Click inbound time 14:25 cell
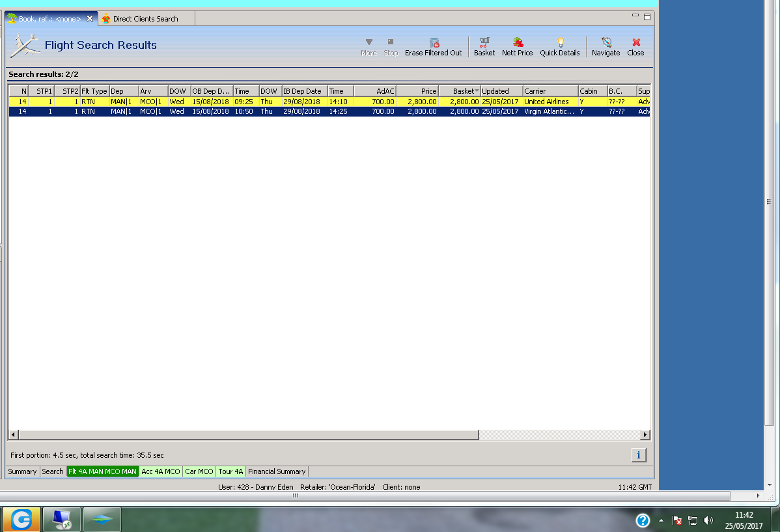This screenshot has height=532, width=780. (339, 111)
